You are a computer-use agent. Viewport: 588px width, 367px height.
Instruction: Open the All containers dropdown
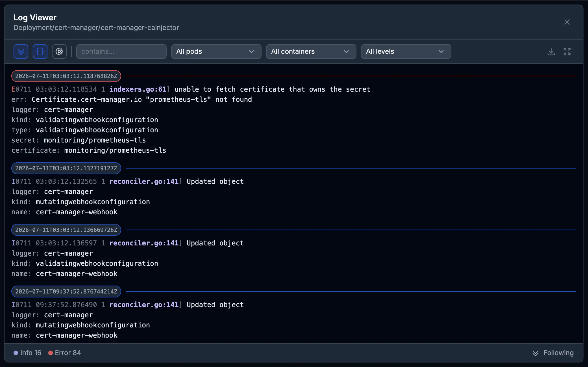point(311,51)
